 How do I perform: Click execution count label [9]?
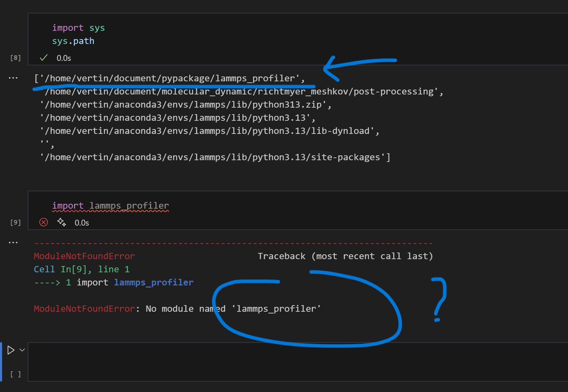16,222
